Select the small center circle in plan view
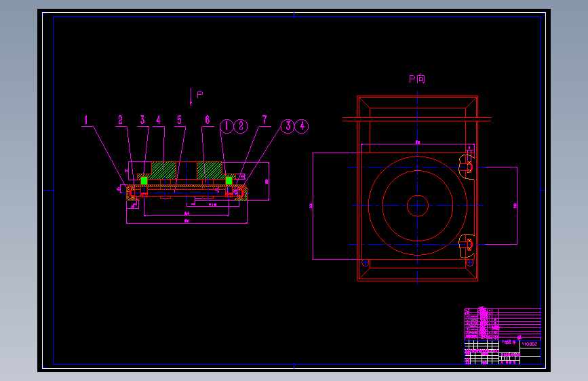The width and height of the screenshot is (588, 381). [418, 206]
